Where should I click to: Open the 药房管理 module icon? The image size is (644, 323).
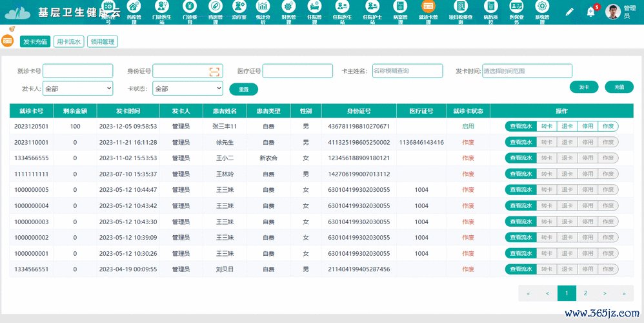216,6
